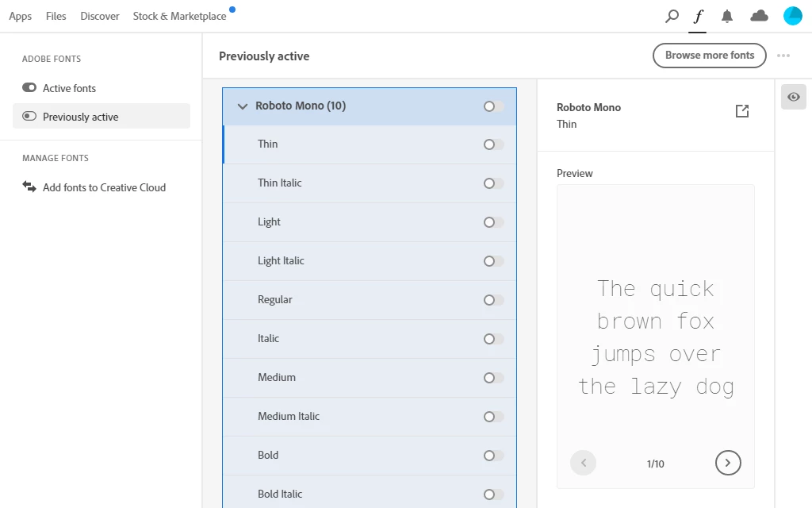Activate the Bold font toggle
Viewport: 812px width, 508px height.
[493, 456]
